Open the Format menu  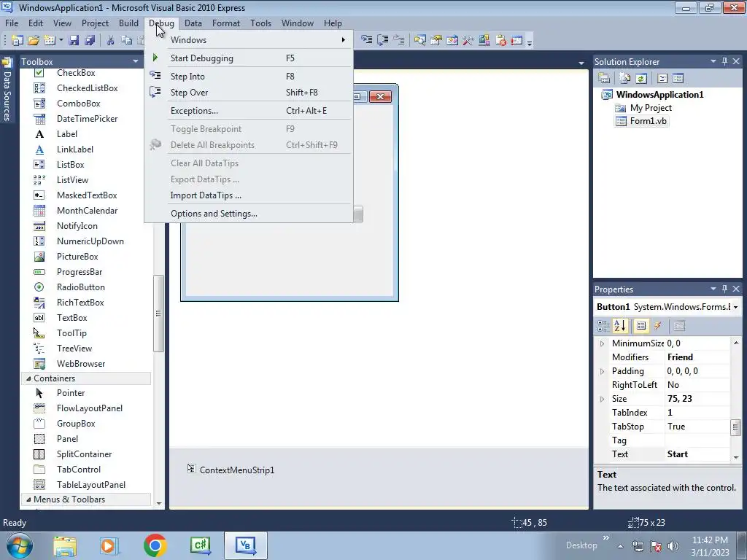click(x=226, y=23)
